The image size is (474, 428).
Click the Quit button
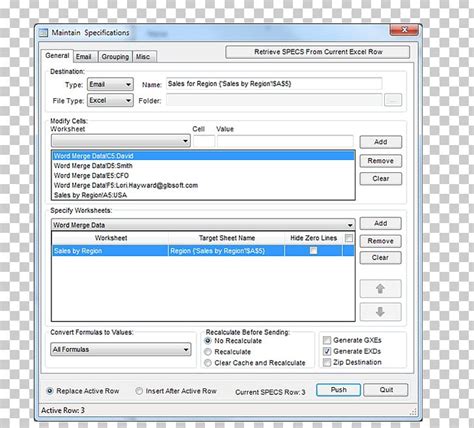[386, 390]
